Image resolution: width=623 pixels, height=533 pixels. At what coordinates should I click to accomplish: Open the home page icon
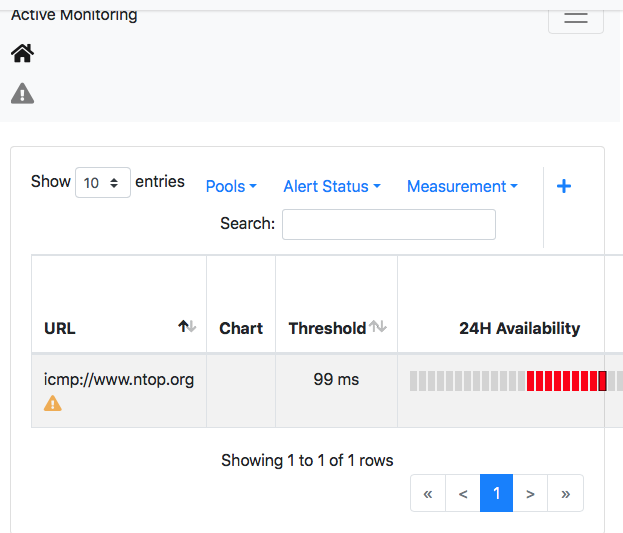click(22, 53)
